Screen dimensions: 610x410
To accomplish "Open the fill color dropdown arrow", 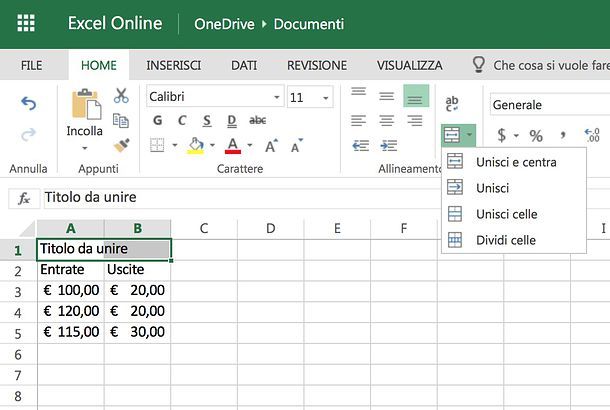I will (212, 145).
